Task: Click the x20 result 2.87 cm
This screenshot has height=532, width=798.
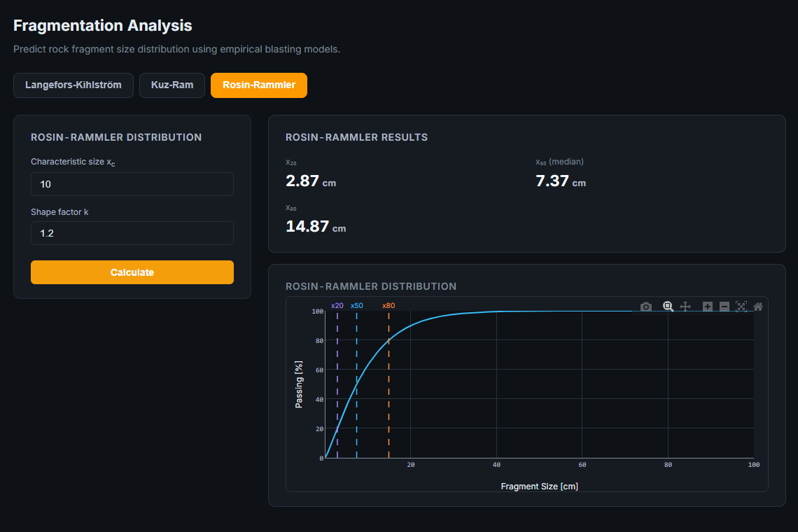Action: click(310, 181)
